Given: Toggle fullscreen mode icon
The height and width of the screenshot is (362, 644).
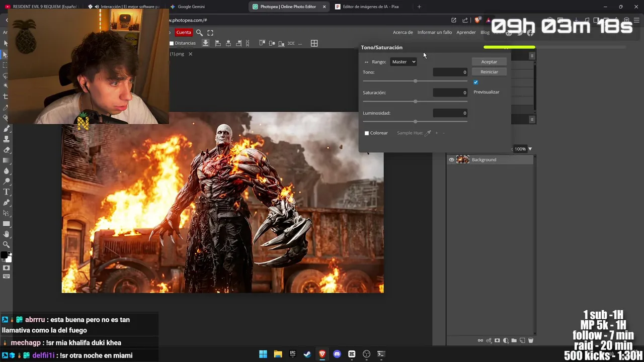Looking at the screenshot, I should pyautogui.click(x=210, y=32).
